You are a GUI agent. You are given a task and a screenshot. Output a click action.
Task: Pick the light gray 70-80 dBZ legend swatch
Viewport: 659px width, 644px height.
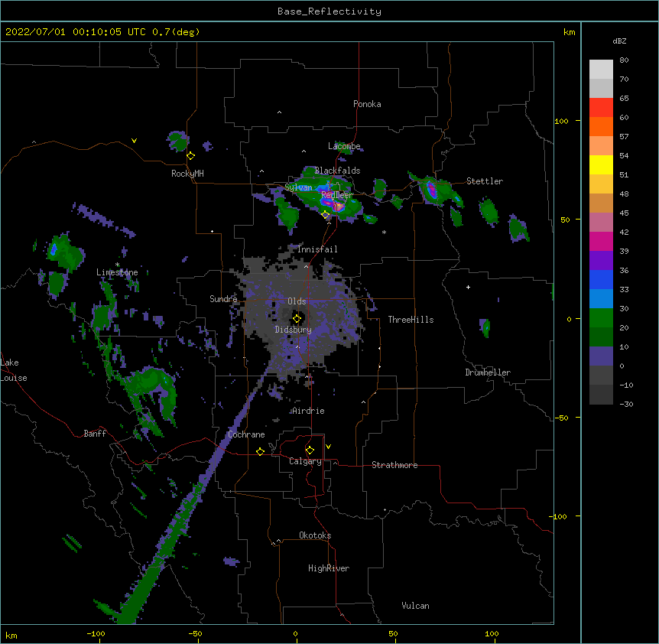(x=601, y=70)
